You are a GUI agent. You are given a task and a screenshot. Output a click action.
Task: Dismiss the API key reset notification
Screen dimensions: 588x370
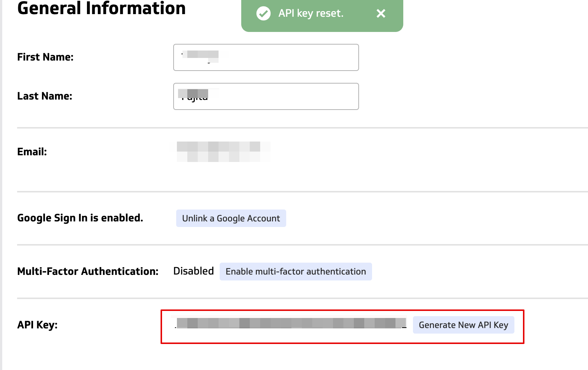381,14
